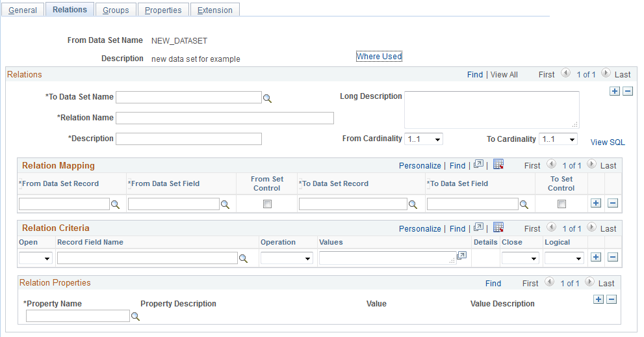Add a Relation Properties row
The height and width of the screenshot is (337, 644).
[599, 300]
